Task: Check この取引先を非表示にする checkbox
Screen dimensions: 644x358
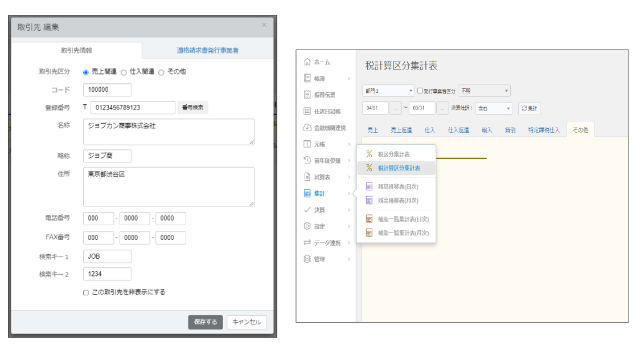Action: coord(86,292)
